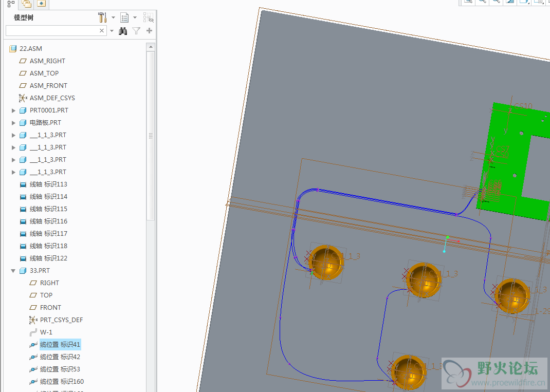Image resolution: width=550 pixels, height=392 pixels.
Task: Select ASM_TOP in the model tree
Action: tap(44, 73)
